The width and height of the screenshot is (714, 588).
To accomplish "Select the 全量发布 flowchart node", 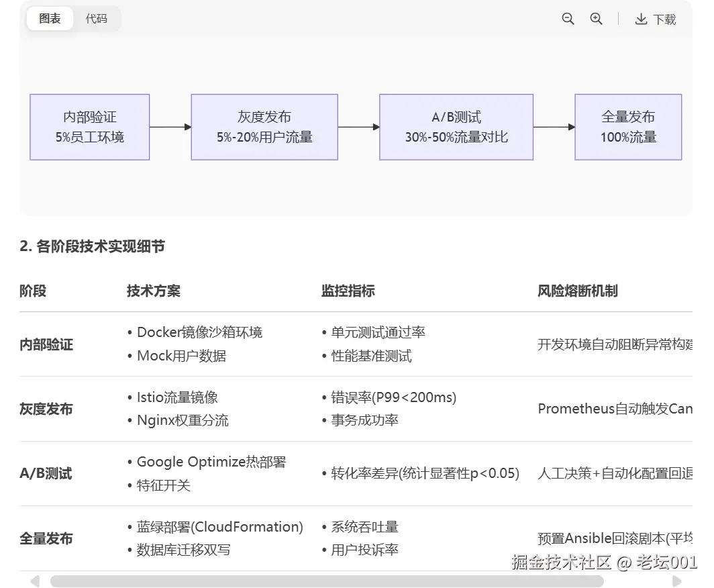I will click(628, 126).
